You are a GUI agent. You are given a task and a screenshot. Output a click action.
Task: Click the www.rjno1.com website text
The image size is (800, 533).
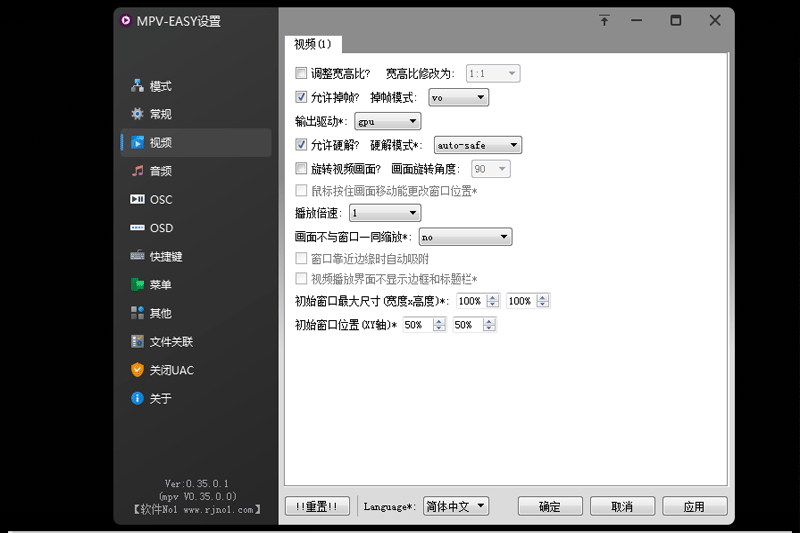click(218, 510)
